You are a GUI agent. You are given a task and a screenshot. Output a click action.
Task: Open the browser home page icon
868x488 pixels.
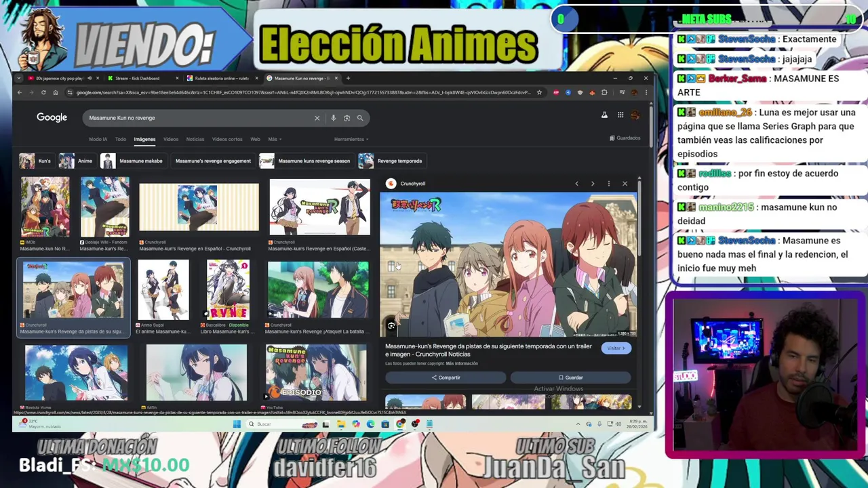point(56,92)
